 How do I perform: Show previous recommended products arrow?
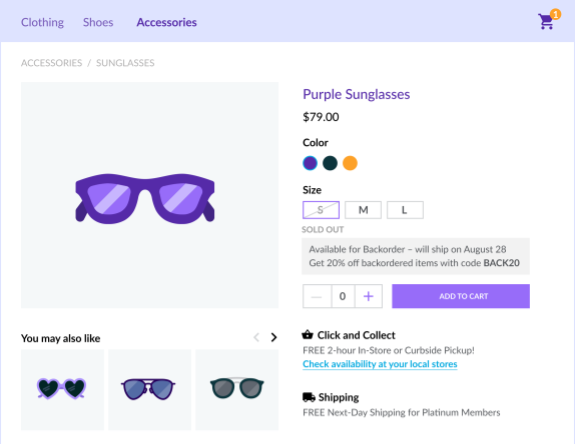[256, 337]
